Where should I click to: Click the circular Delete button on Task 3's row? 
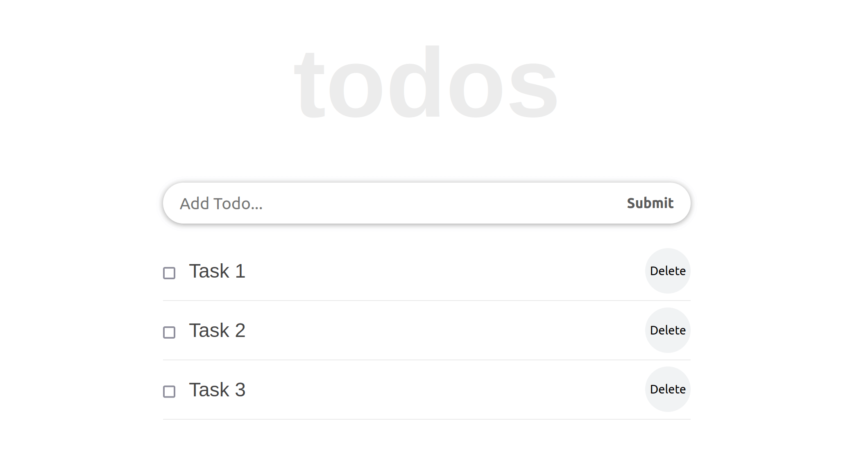tap(667, 389)
